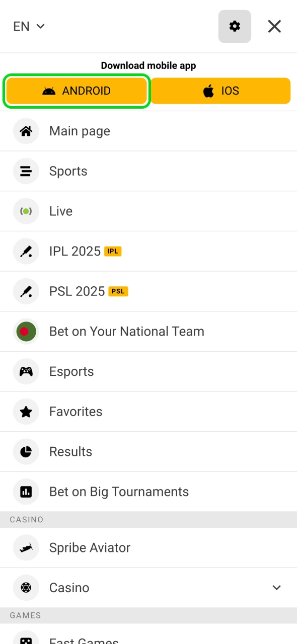Open Esports via the gamepad icon
Screen dimensions: 297x644
(x=26, y=371)
